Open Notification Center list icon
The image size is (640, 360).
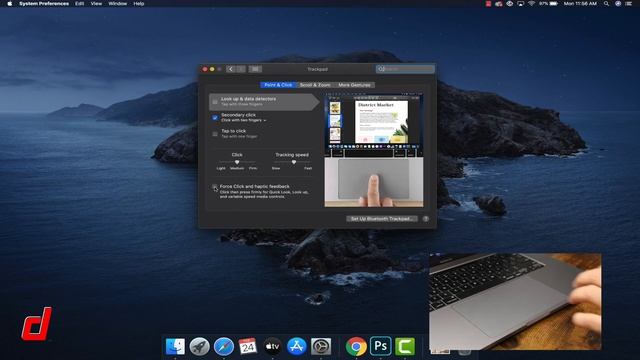click(x=629, y=4)
